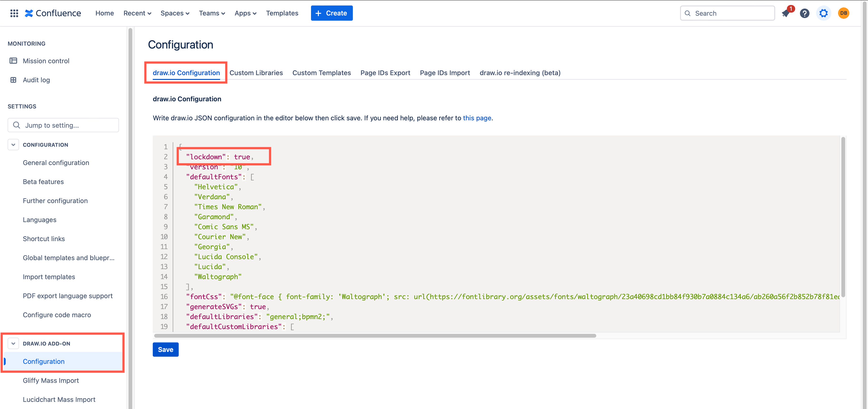Click the Save button
868x409 pixels.
165,349
